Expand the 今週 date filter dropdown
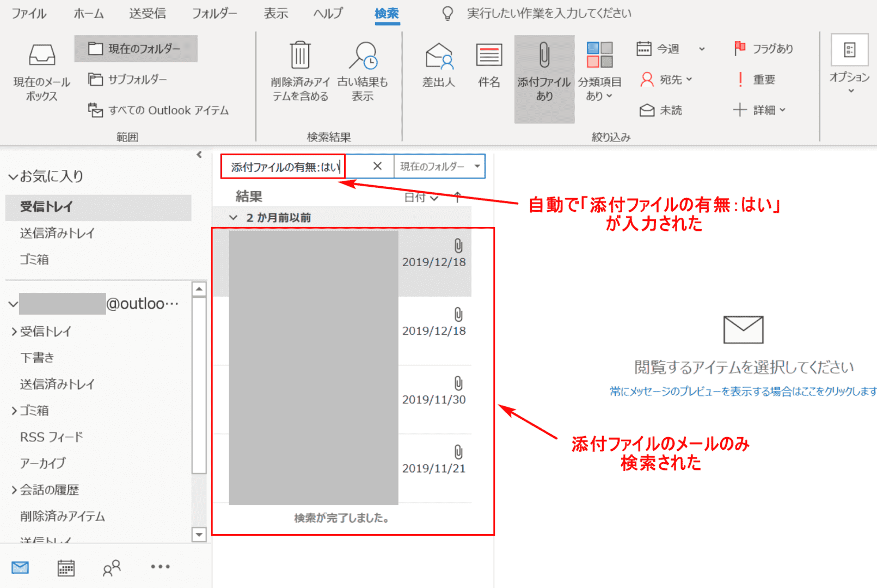The image size is (877, 588). coord(702,49)
